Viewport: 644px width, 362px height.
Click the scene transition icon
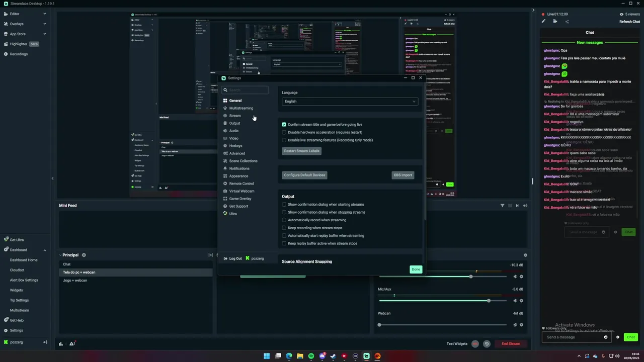click(x=210, y=255)
